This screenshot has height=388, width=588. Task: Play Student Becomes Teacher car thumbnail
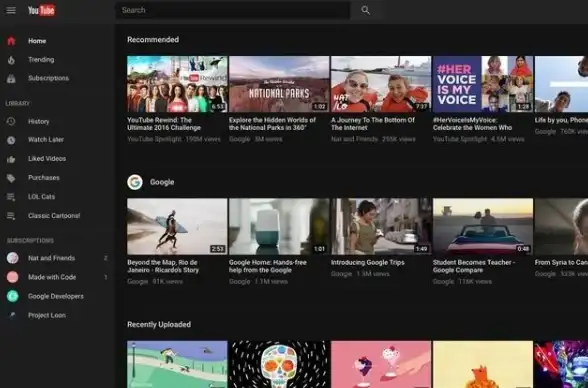pos(483,226)
